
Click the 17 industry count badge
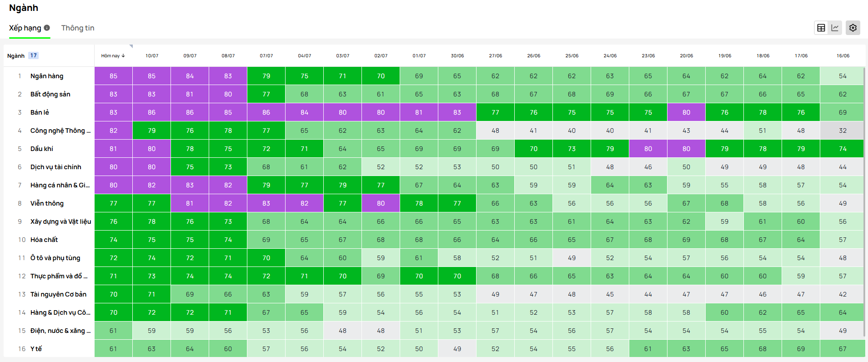[33, 55]
